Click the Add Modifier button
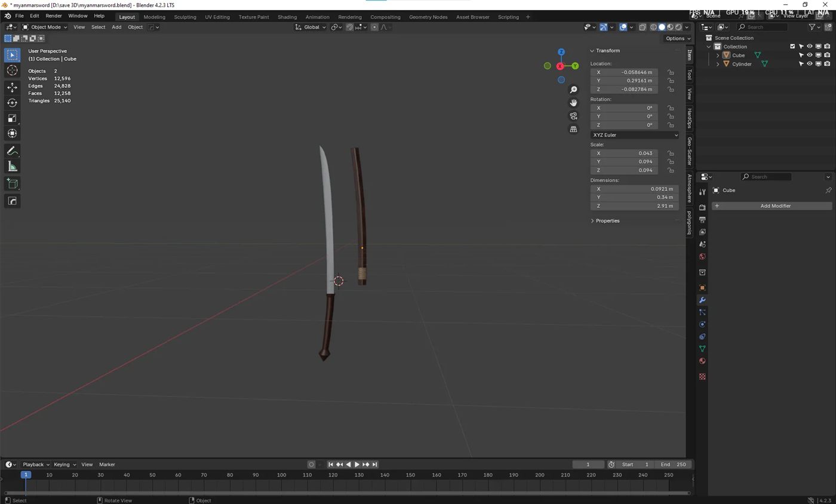 tap(772, 206)
